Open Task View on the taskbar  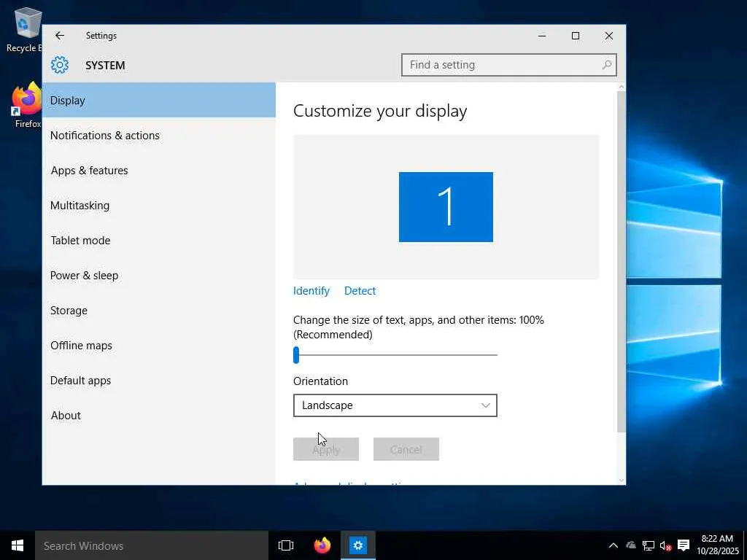(x=286, y=545)
